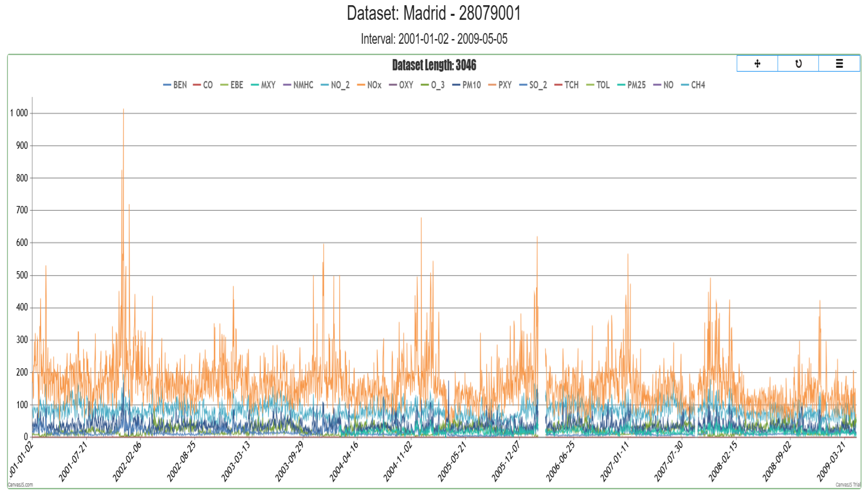Click the 2005-12-07 x-axis label
This screenshot has width=868, height=495.
pyautogui.click(x=506, y=461)
